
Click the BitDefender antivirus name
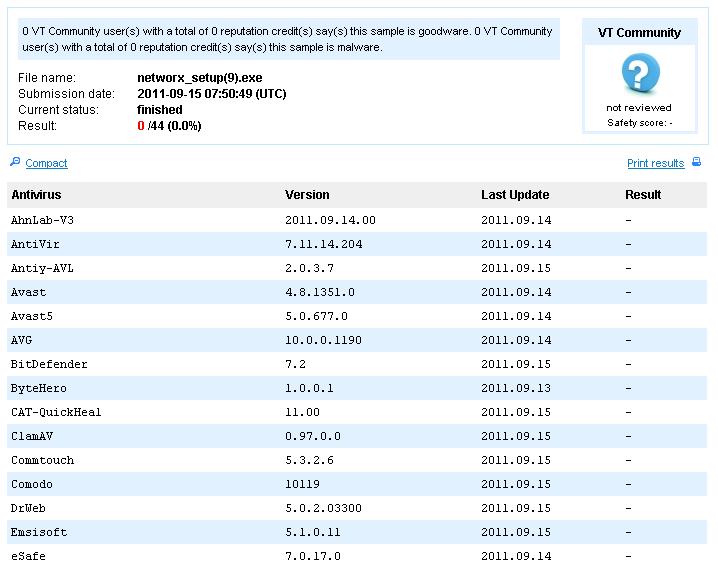tap(49, 364)
